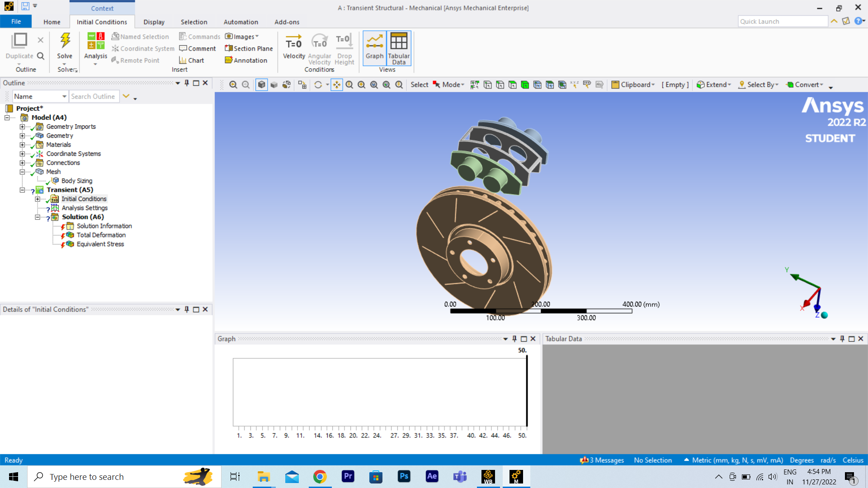The image size is (868, 488).
Task: Expand the Geometry tree node
Action: click(x=22, y=136)
